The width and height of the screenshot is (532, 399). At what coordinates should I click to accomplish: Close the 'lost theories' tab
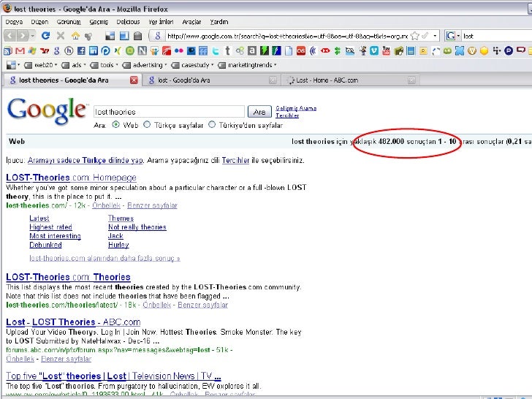click(134, 80)
